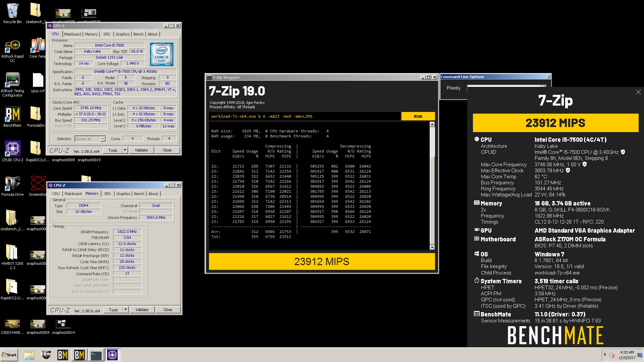The image size is (644, 362).
Task: Open Bench tab in upper CPU-Z window
Action: 139,34
